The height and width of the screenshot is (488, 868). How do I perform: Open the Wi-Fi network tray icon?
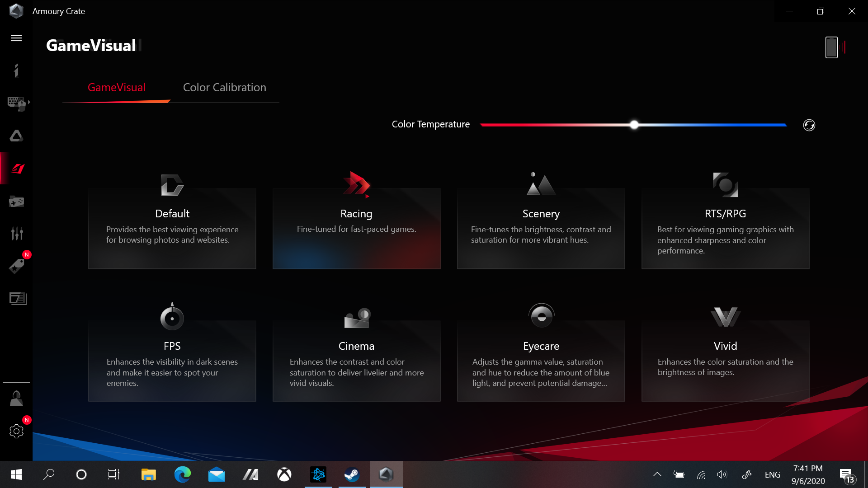coord(701,474)
